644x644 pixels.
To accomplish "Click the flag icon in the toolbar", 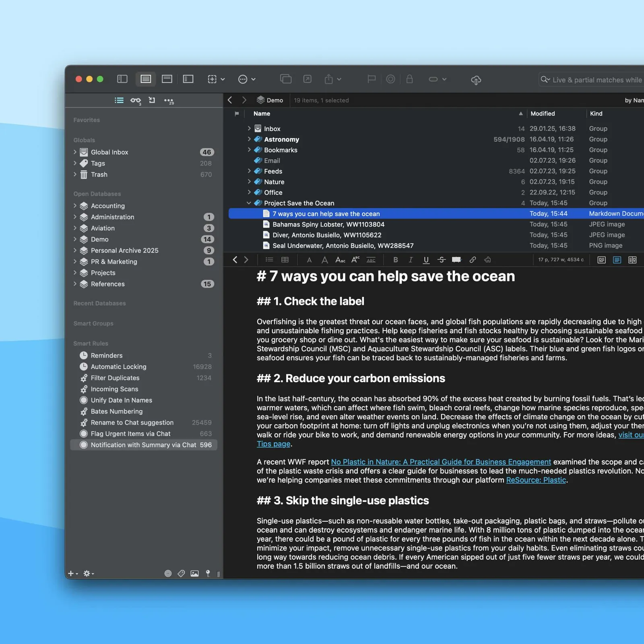I will 372,79.
